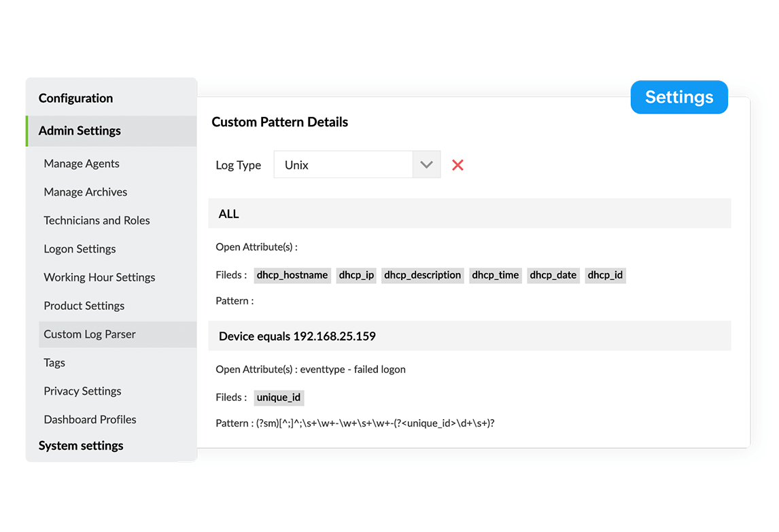Open the Log Type dropdown arrow
This screenshot has width=779, height=532.
pyautogui.click(x=426, y=164)
